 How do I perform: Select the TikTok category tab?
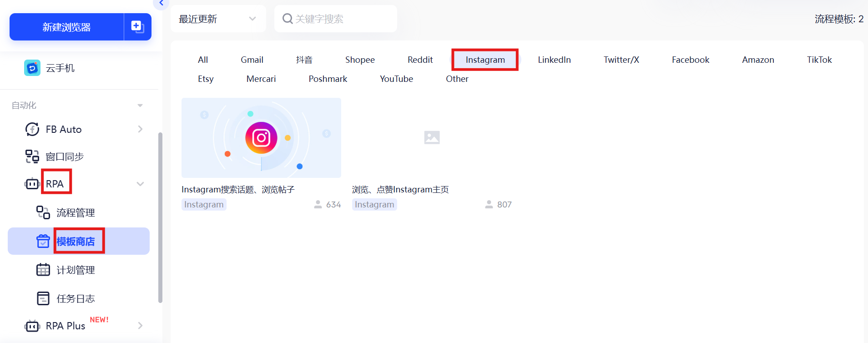819,60
